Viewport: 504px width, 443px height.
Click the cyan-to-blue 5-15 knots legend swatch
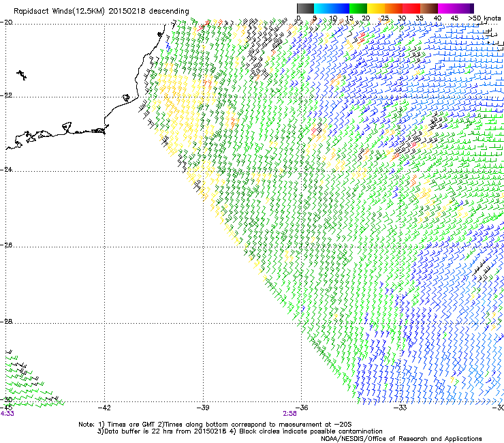(x=332, y=8)
